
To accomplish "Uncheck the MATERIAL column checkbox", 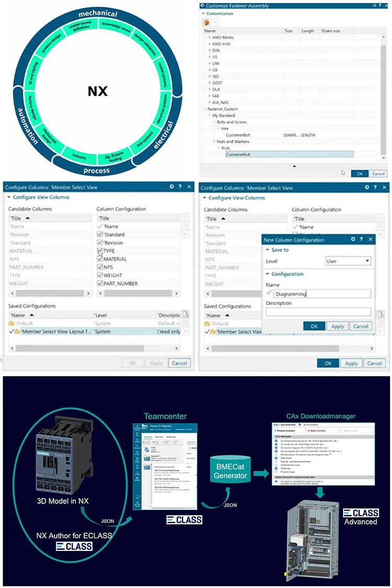I will [100, 259].
